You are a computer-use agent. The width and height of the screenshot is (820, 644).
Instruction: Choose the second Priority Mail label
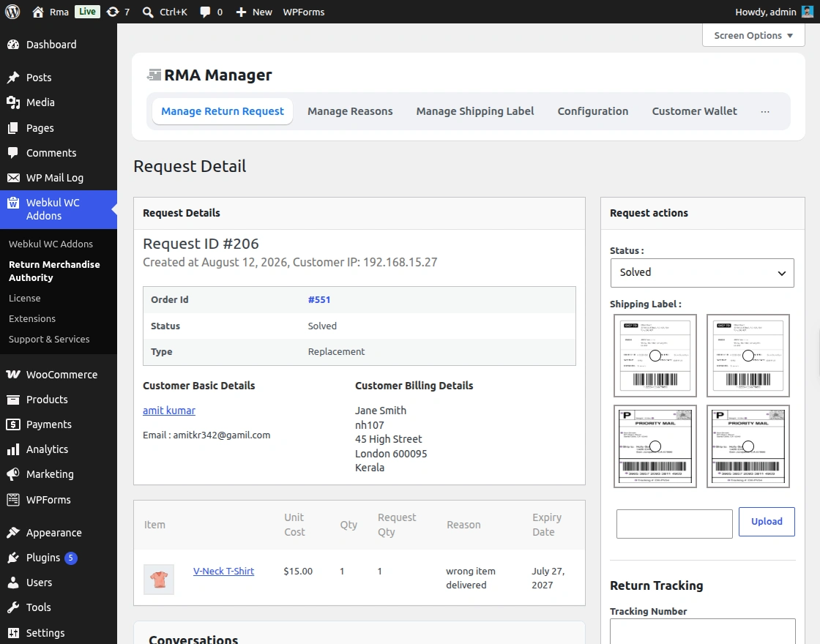tap(748, 446)
